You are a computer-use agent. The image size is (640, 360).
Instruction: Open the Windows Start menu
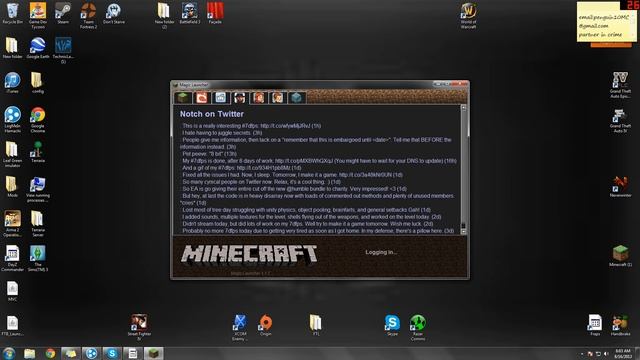[9, 353]
